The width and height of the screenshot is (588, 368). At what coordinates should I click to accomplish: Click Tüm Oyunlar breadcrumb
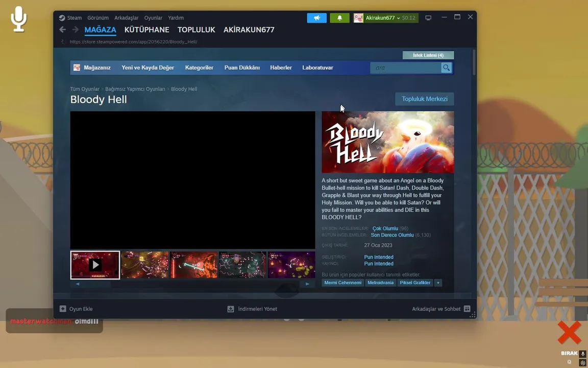pyautogui.click(x=85, y=89)
